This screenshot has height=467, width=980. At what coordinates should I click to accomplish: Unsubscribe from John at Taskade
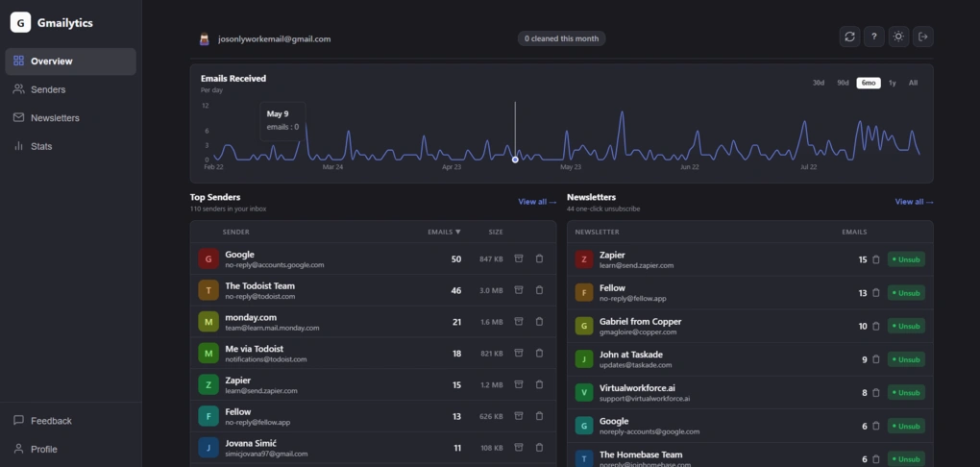906,359
